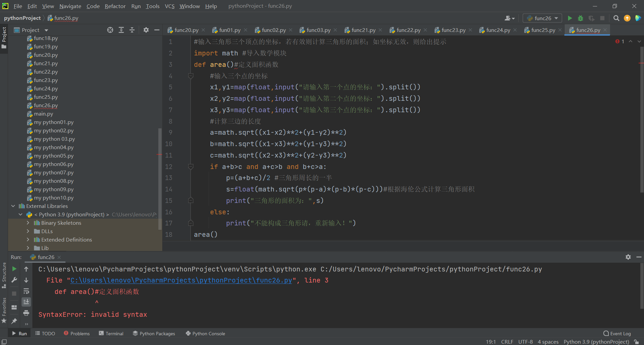Expand Binary Skeletons node
Image resolution: width=644 pixels, height=345 pixels.
pos(28,223)
